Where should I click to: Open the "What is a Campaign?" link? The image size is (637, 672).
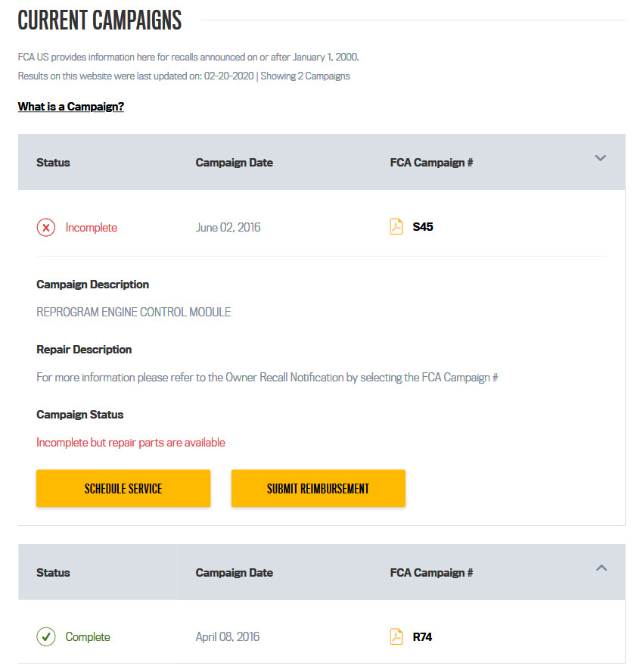coord(71,107)
